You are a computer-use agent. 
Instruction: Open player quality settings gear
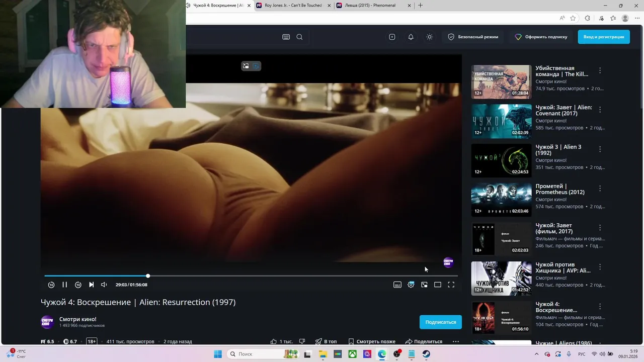(x=411, y=285)
